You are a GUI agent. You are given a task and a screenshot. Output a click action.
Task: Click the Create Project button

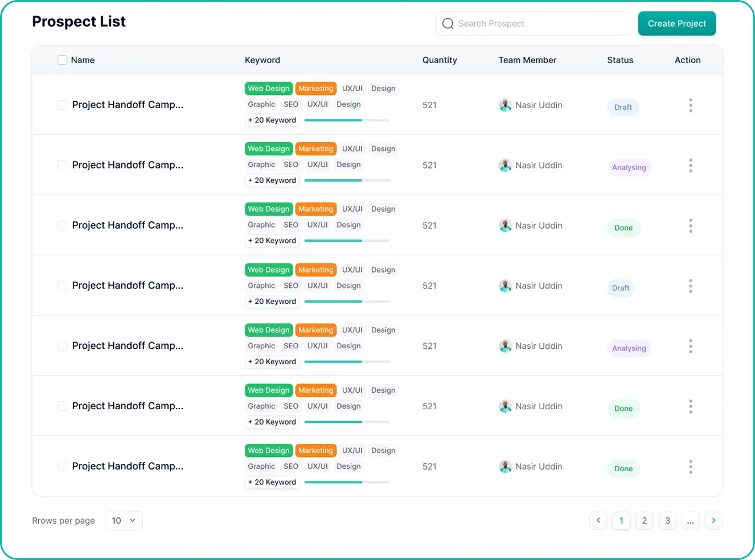[677, 23]
